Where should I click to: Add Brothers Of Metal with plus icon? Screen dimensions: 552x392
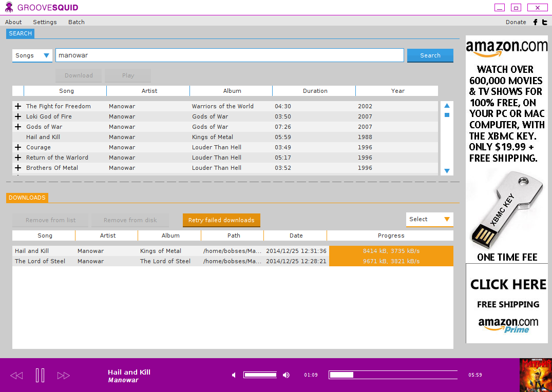click(18, 167)
